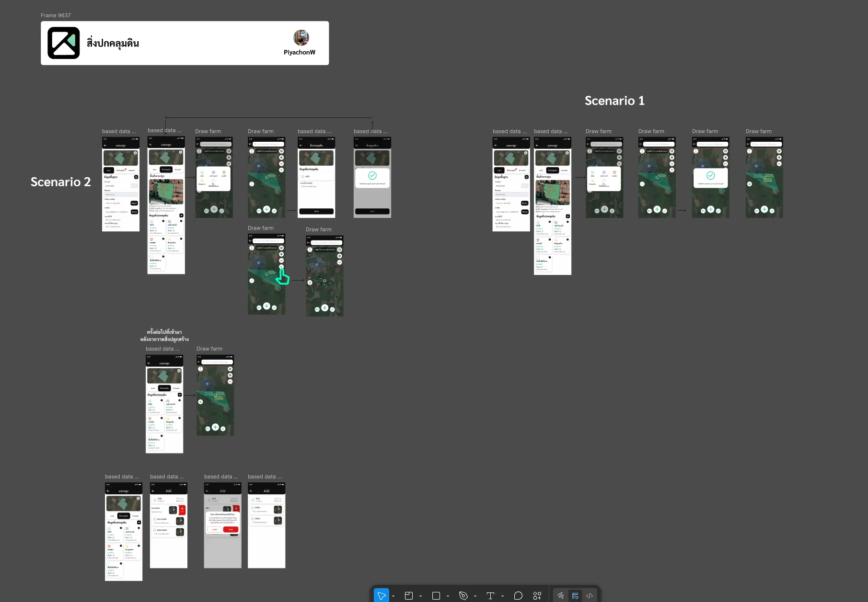Image resolution: width=868 pixels, height=602 pixels.
Task: Select the Rectangle shape tool
Action: tap(436, 596)
